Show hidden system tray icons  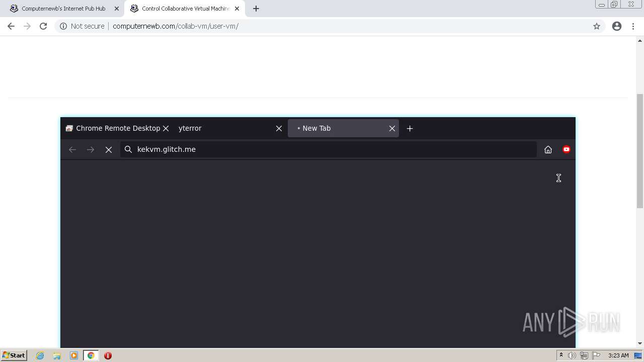coord(561,355)
